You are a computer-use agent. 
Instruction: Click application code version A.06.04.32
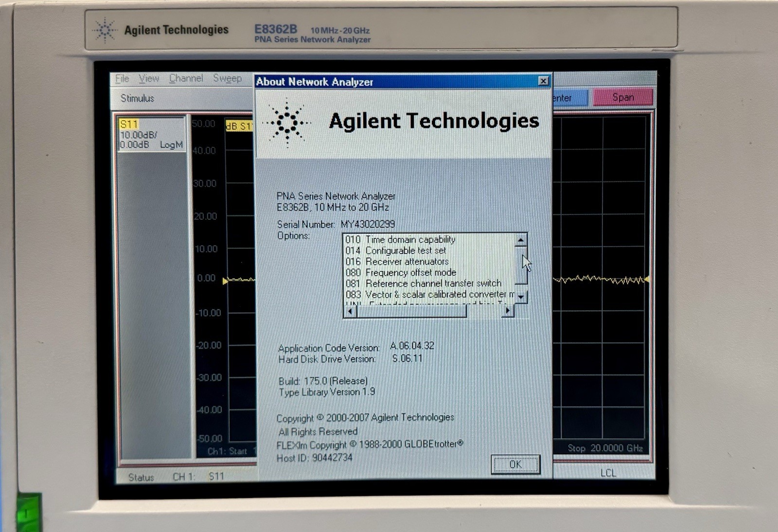tap(412, 346)
